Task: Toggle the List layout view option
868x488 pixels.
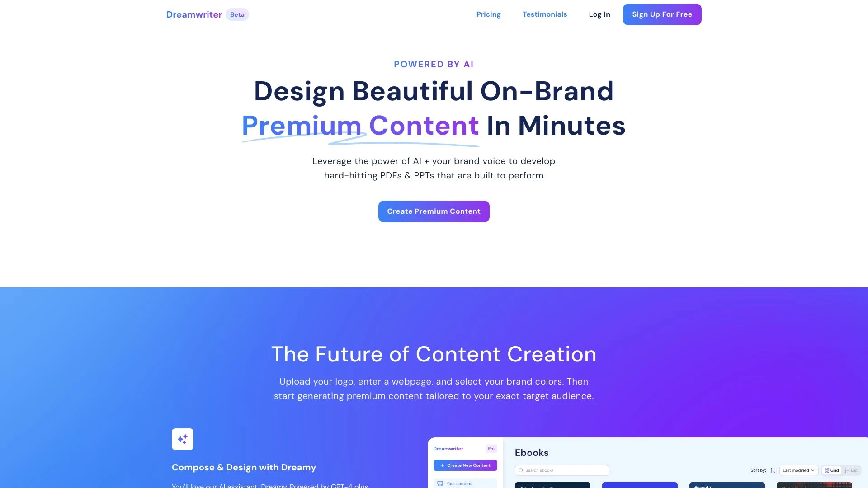Action: [852, 470]
